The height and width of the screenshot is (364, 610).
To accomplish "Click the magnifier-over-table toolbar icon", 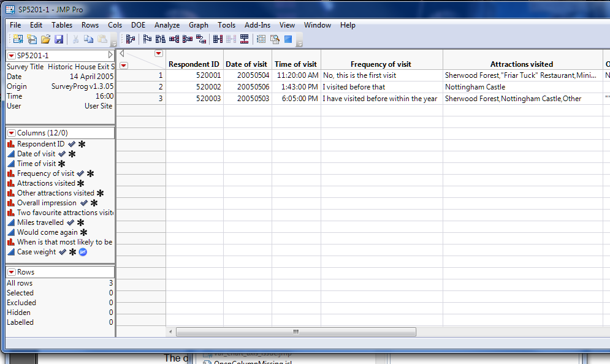I will click(x=275, y=39).
